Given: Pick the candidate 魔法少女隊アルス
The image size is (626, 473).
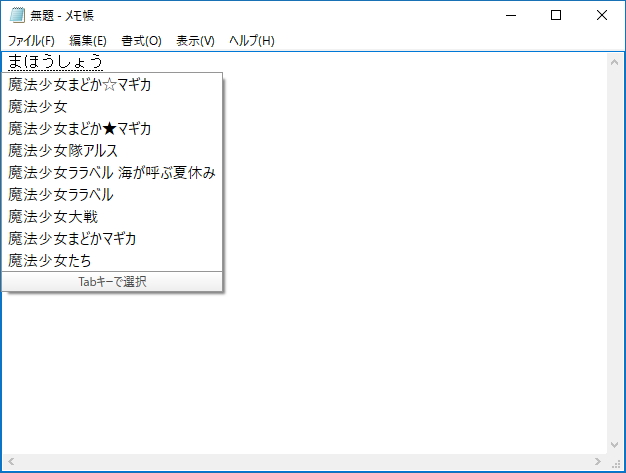Looking at the screenshot, I should click(x=112, y=150).
